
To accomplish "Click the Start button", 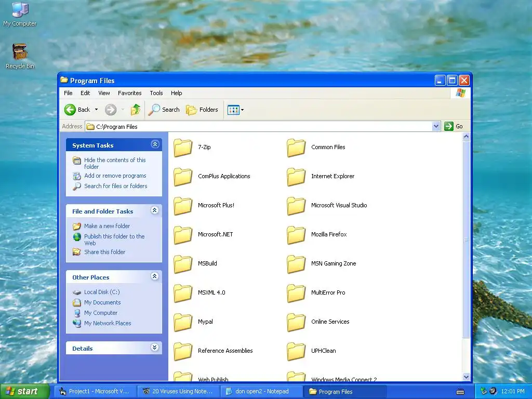I will (x=24, y=392).
